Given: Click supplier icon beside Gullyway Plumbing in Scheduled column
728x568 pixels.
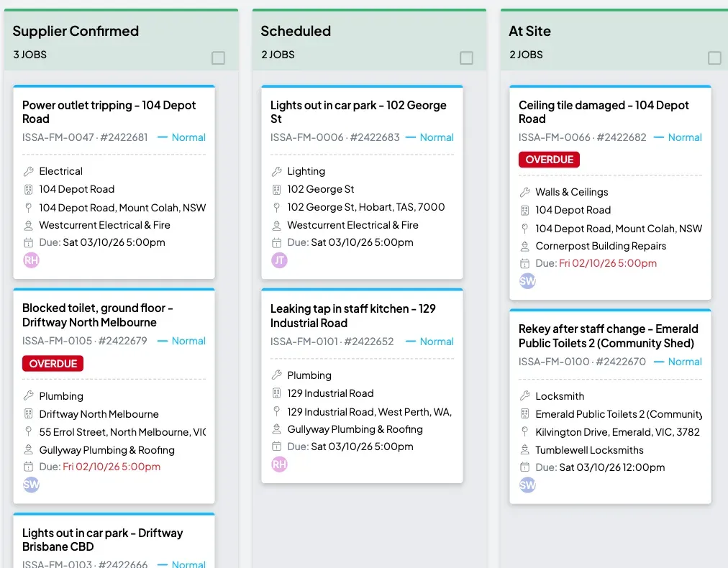Looking at the screenshot, I should tap(277, 429).
